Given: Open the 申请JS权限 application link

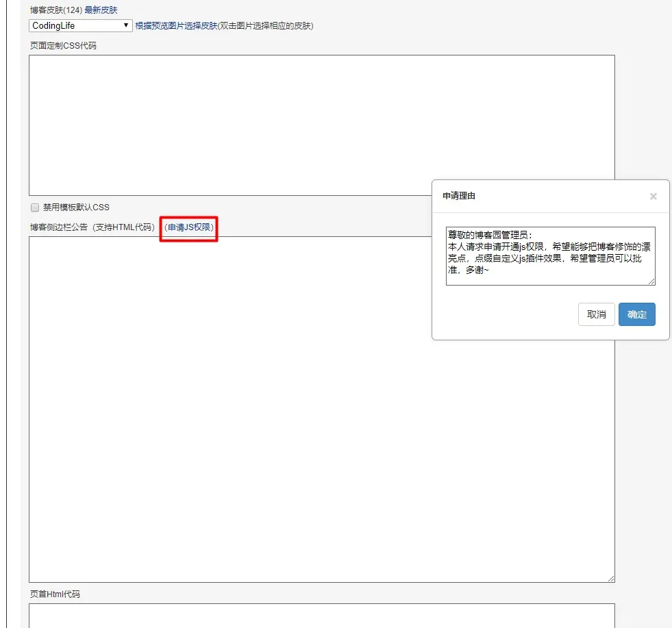Looking at the screenshot, I should click(188, 228).
